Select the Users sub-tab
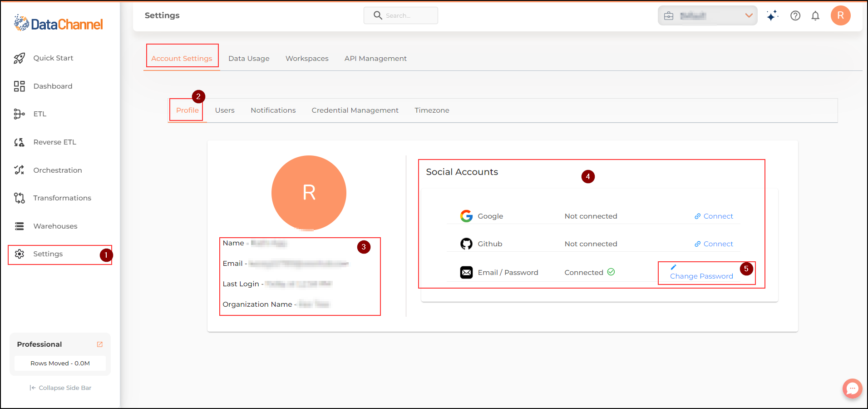Viewport: 868px width, 409px height. [225, 110]
